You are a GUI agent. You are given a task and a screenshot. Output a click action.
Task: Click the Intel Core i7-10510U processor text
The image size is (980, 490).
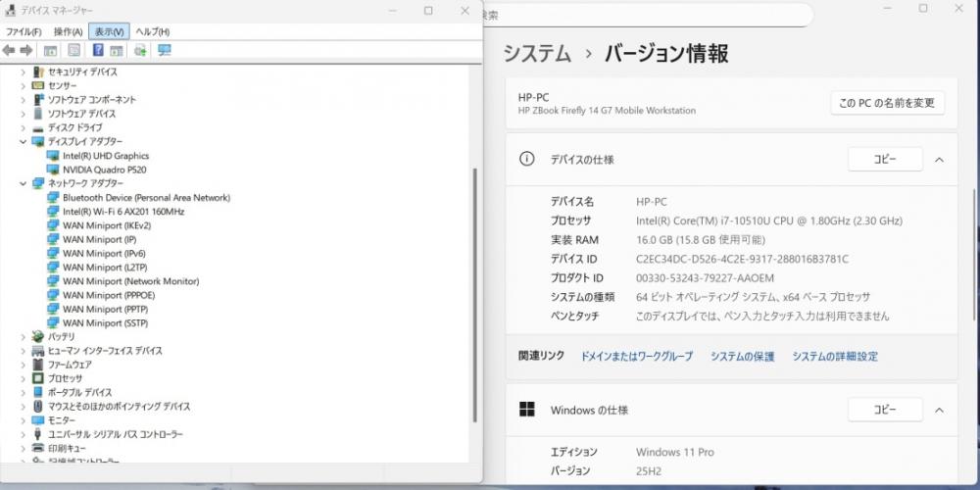click(769, 220)
